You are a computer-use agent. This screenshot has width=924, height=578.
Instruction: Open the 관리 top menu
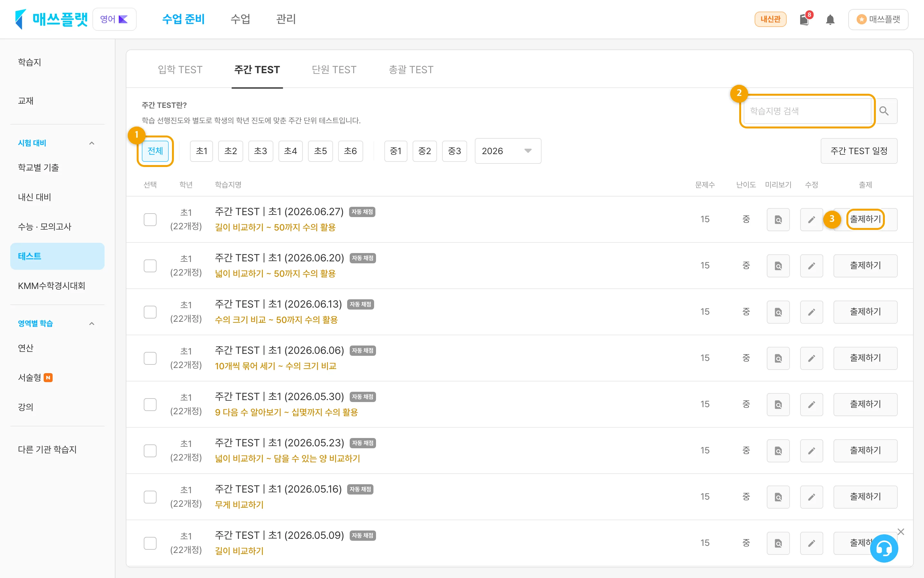[286, 19]
